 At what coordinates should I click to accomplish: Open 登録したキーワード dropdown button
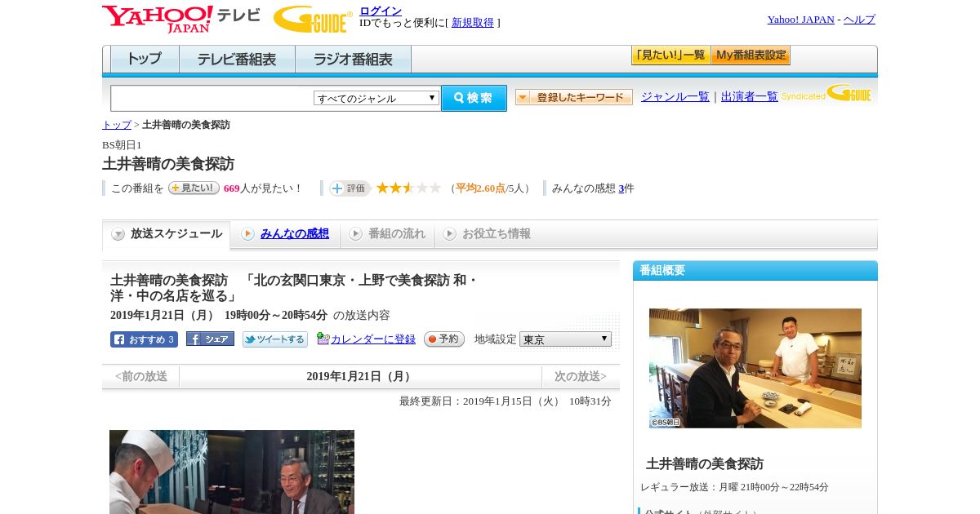point(574,97)
